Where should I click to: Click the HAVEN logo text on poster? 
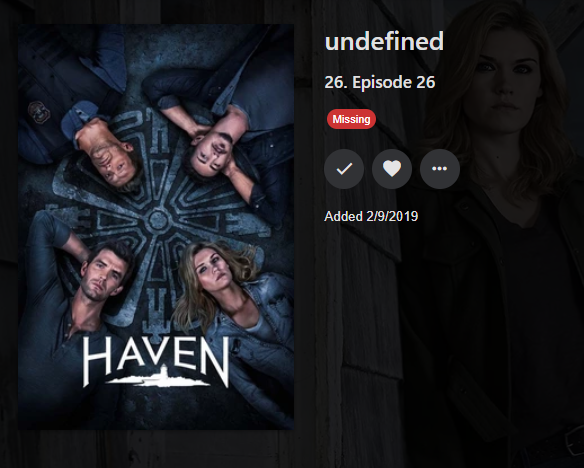[156, 362]
